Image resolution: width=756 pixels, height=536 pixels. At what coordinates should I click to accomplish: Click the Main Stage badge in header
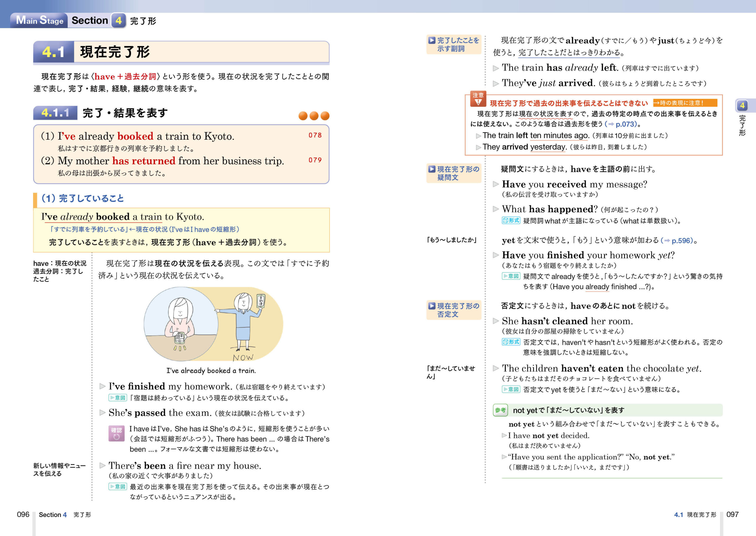[x=39, y=20]
